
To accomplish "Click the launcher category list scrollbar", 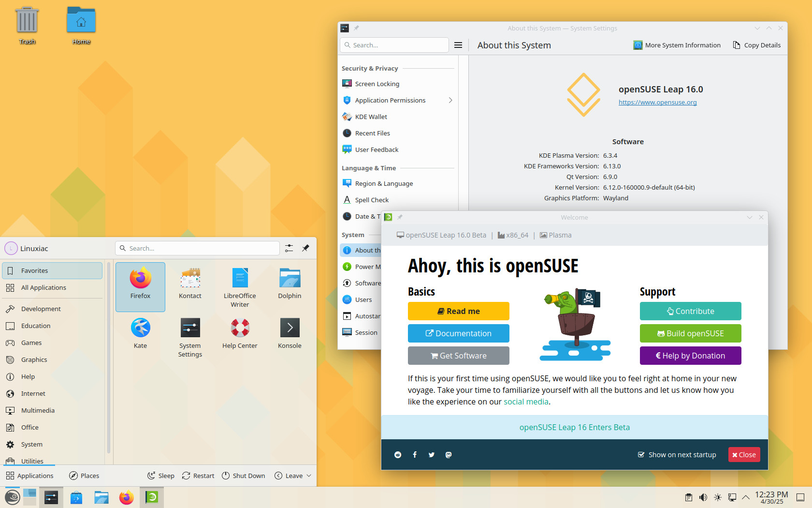I will click(x=109, y=358).
